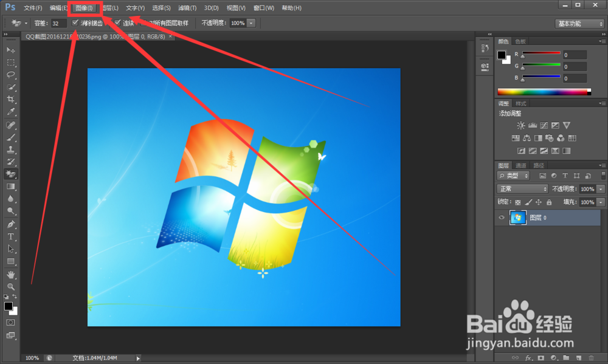
Task: Lock layer position
Action: click(539, 202)
